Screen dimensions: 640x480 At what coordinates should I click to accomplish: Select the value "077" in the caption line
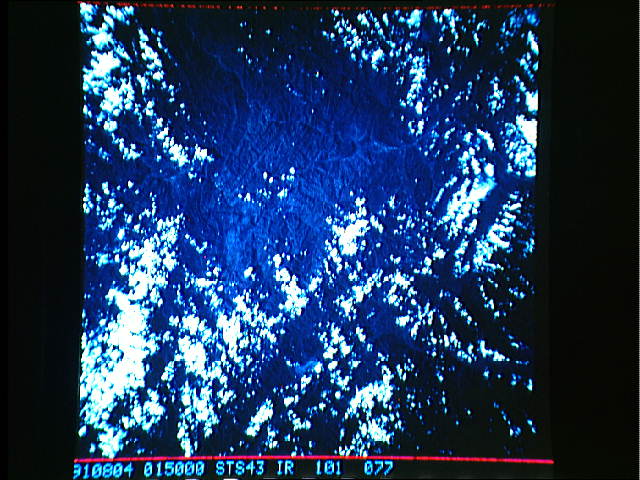click(x=378, y=469)
